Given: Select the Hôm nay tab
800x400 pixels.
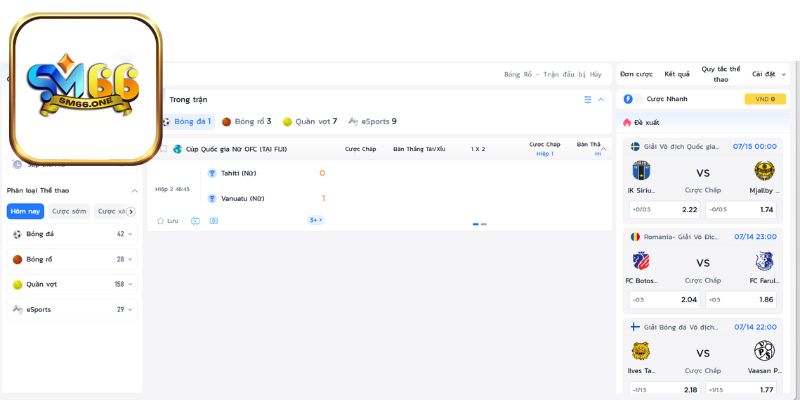Looking at the screenshot, I should click(26, 211).
